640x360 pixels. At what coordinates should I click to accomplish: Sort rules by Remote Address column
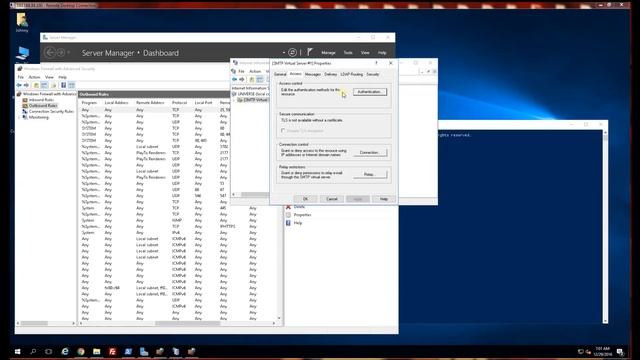(150, 102)
